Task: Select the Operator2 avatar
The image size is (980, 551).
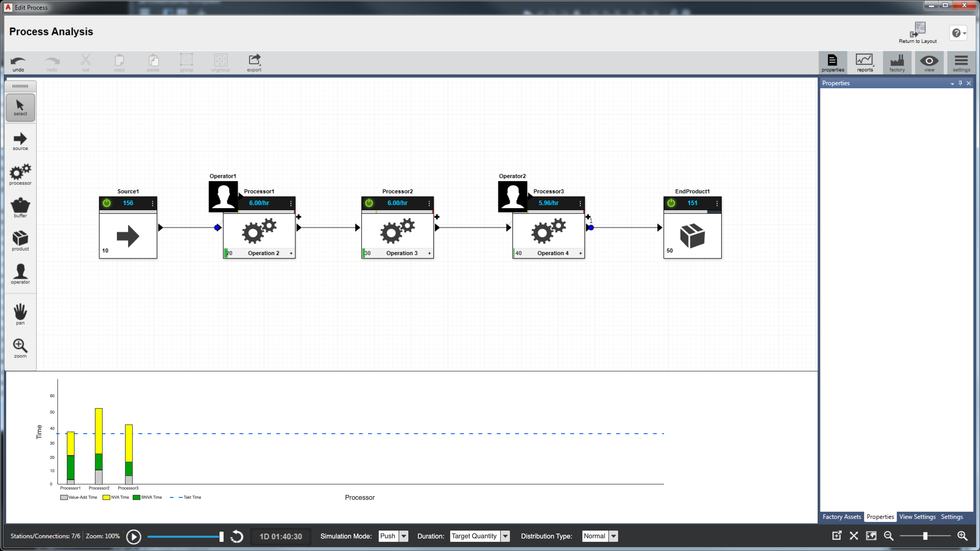Action: pyautogui.click(x=512, y=196)
